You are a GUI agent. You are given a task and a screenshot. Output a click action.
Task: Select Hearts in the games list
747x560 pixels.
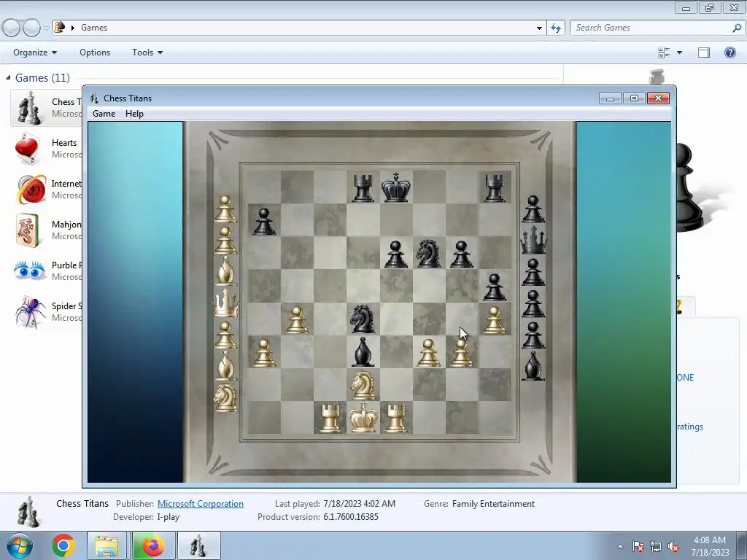[46, 149]
